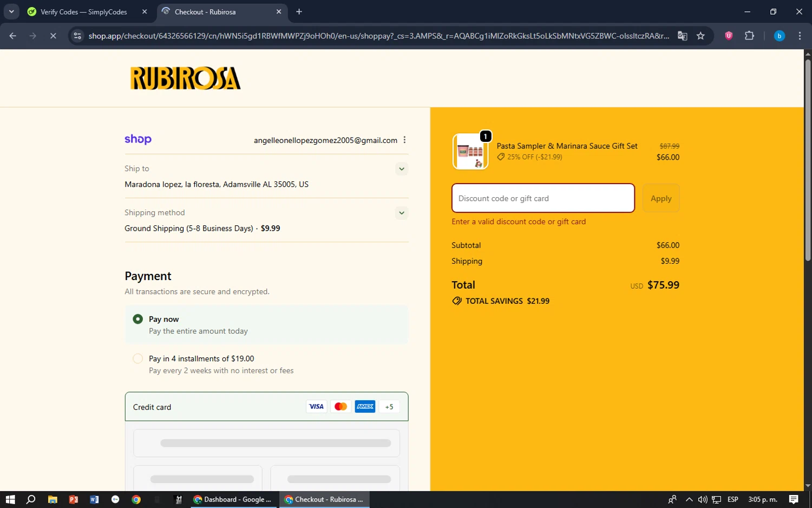The width and height of the screenshot is (812, 508).
Task: Click the Apply discount button
Action: [661, 198]
